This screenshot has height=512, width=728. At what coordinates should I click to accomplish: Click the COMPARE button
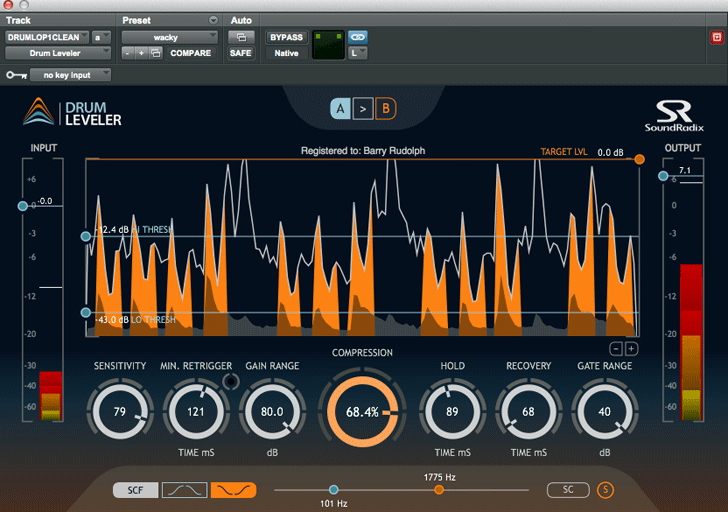(190, 53)
